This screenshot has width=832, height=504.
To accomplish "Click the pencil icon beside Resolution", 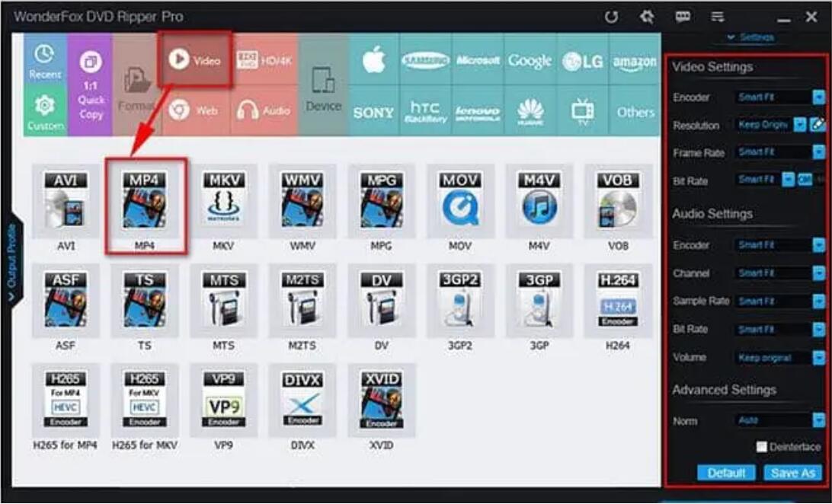I will [818, 125].
